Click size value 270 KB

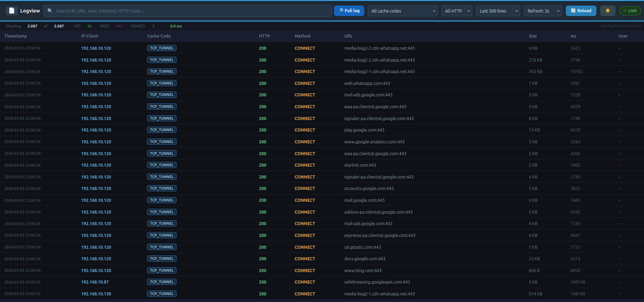[x=535, y=60]
